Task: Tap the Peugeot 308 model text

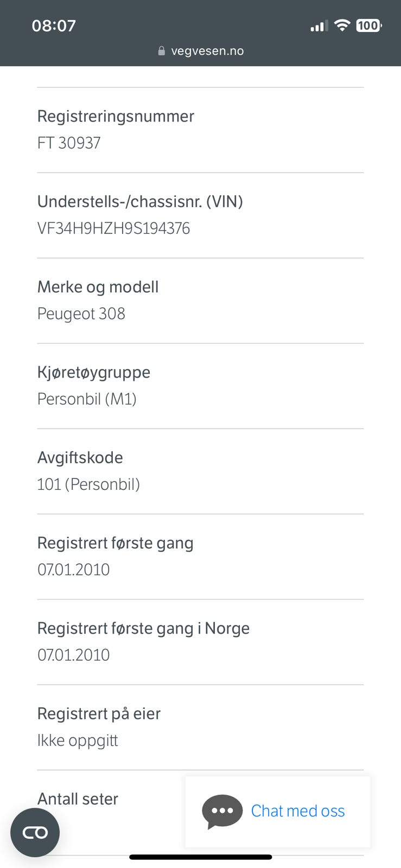Action: click(x=81, y=314)
